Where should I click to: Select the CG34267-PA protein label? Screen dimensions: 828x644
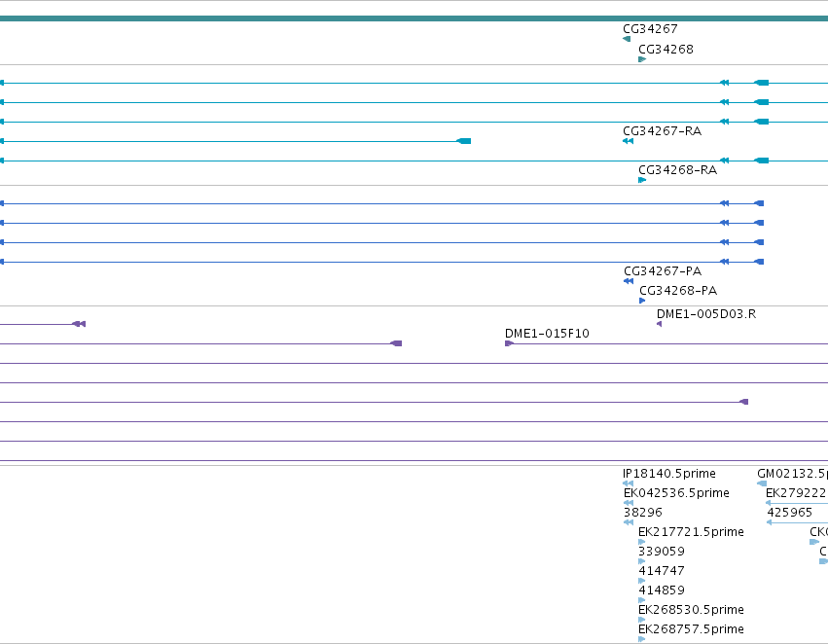click(x=663, y=271)
